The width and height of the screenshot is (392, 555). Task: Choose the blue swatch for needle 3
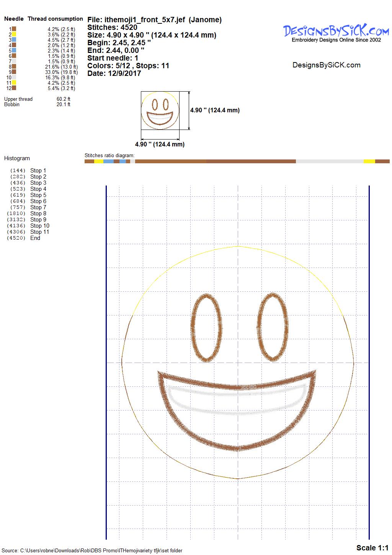point(14,39)
